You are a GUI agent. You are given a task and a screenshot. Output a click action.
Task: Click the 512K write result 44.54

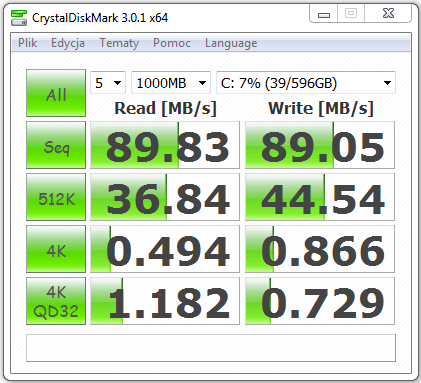[x=320, y=197]
